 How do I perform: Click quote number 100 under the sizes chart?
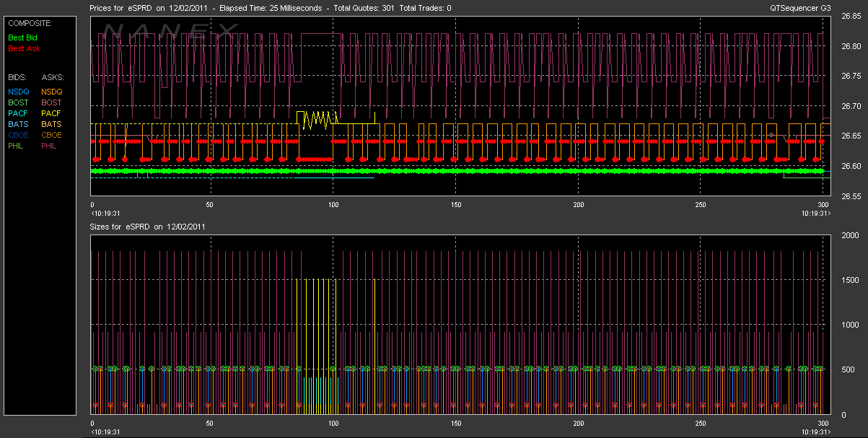point(333,424)
